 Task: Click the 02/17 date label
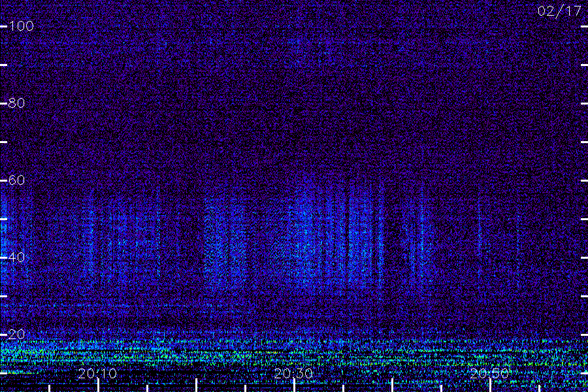pos(559,11)
